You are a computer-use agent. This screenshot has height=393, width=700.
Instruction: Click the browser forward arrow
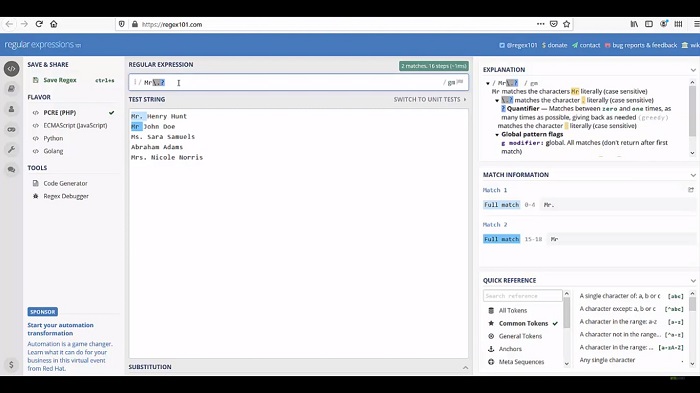point(24,24)
